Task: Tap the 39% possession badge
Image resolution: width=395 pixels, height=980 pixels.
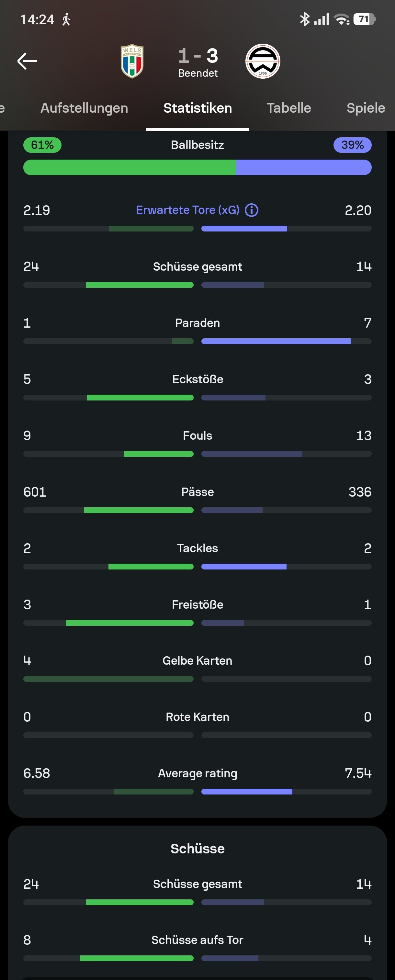Action: pos(352,145)
